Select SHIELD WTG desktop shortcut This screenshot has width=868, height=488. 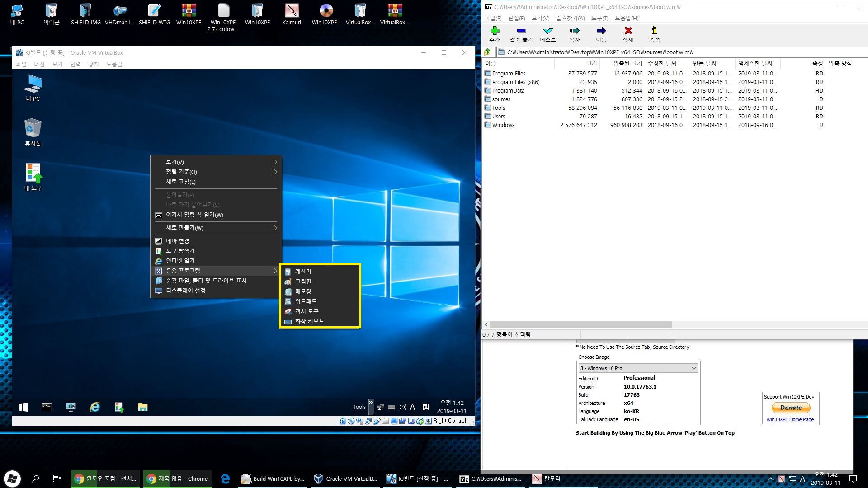(x=154, y=14)
